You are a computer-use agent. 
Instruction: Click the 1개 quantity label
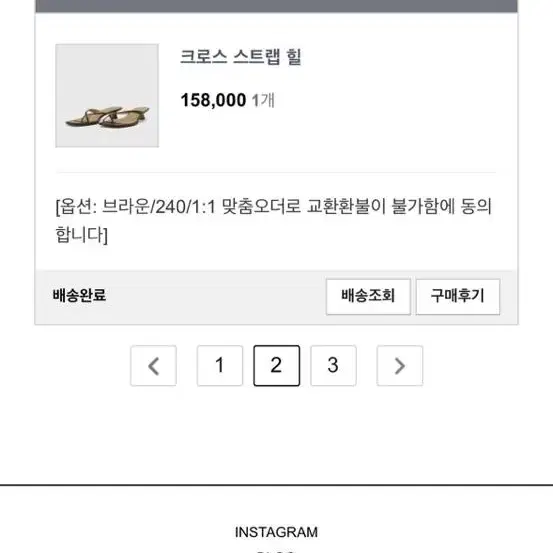tap(263, 100)
